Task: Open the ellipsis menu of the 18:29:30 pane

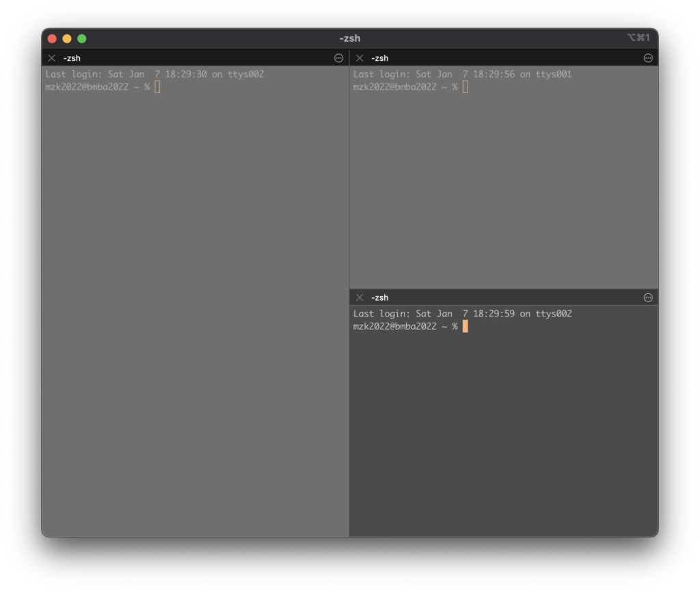Action: 339,58
